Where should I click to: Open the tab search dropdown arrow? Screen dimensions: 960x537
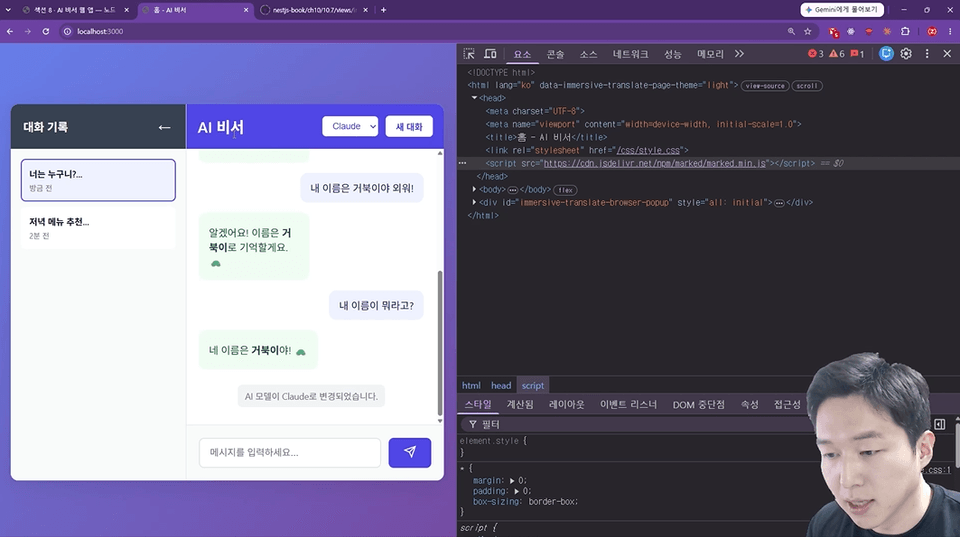coord(8,10)
